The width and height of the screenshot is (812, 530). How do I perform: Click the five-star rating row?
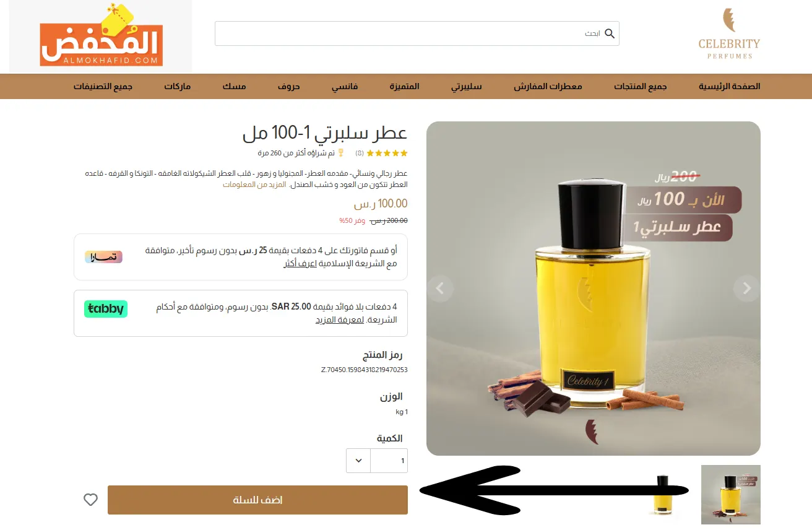click(x=387, y=153)
